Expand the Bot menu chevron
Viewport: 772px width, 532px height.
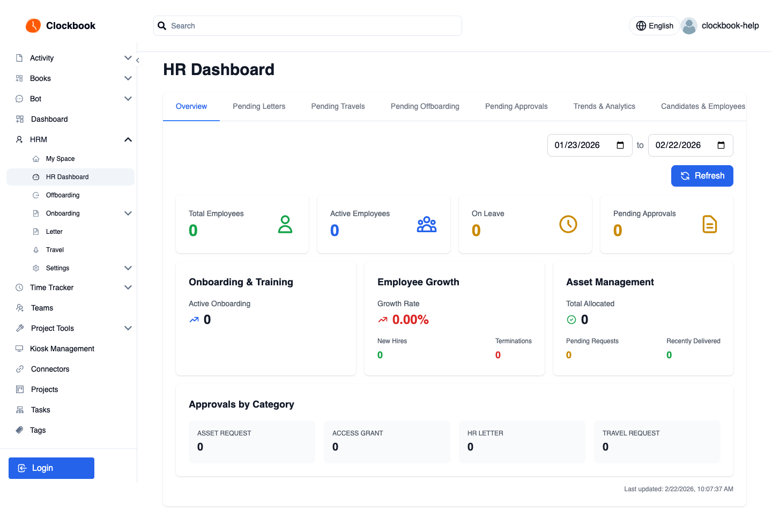click(128, 99)
